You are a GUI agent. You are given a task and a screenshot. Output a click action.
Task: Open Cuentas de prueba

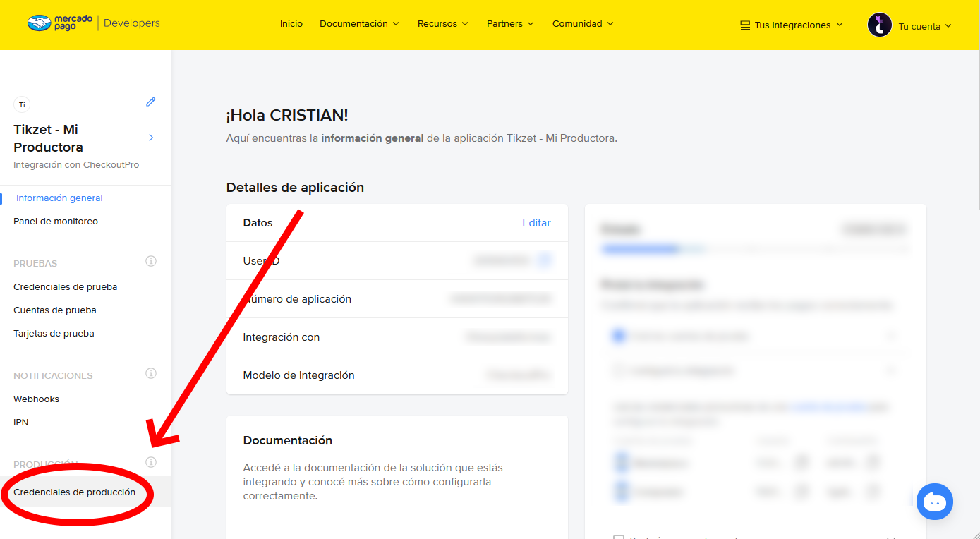[x=55, y=310]
